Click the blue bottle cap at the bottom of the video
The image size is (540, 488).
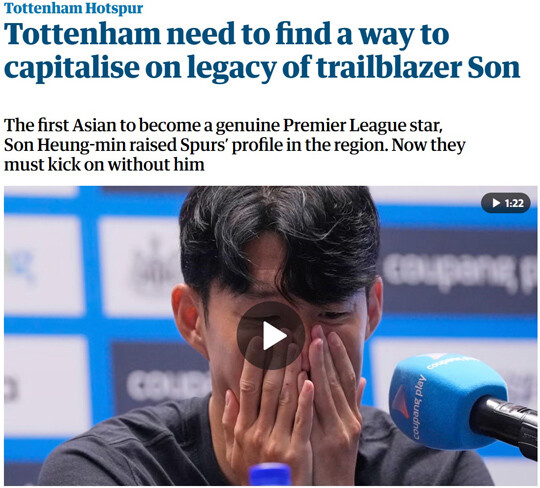point(271,475)
